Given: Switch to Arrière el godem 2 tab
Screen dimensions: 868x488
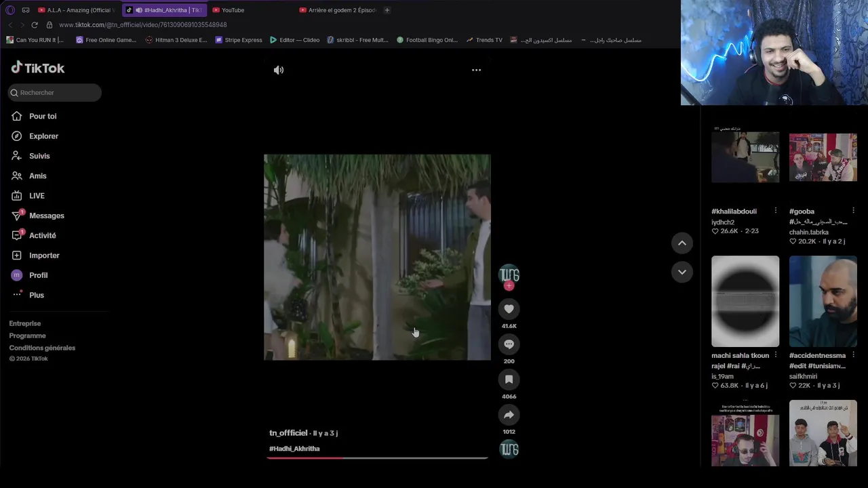Looking at the screenshot, I should click(338, 10).
